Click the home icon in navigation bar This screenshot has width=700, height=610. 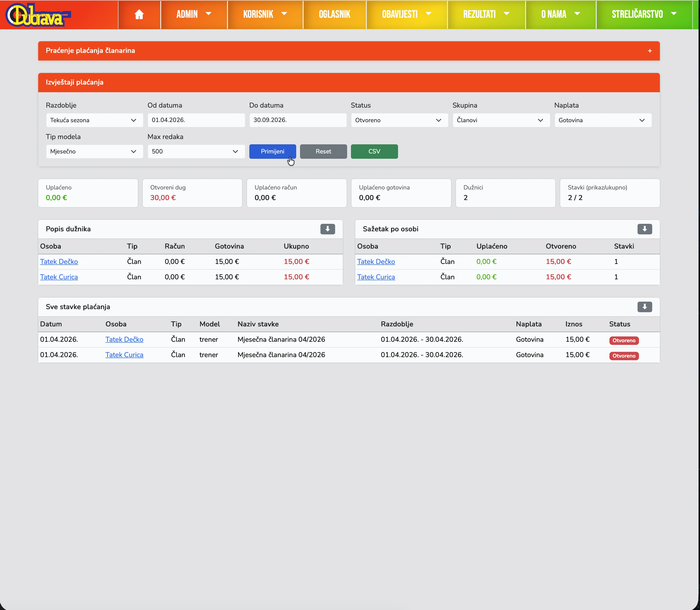tap(139, 14)
